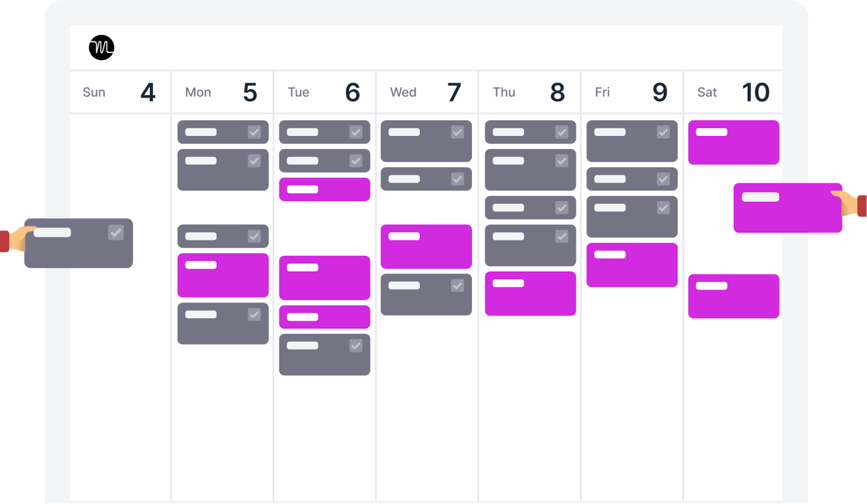Select the Sun 4 day header
Viewport: 867px width, 504px height.
[120, 92]
